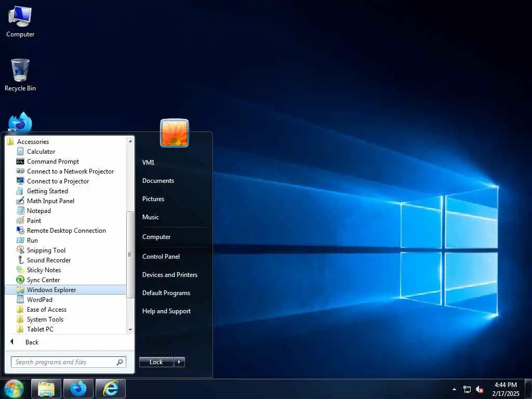Click the Lock button

pyautogui.click(x=156, y=362)
